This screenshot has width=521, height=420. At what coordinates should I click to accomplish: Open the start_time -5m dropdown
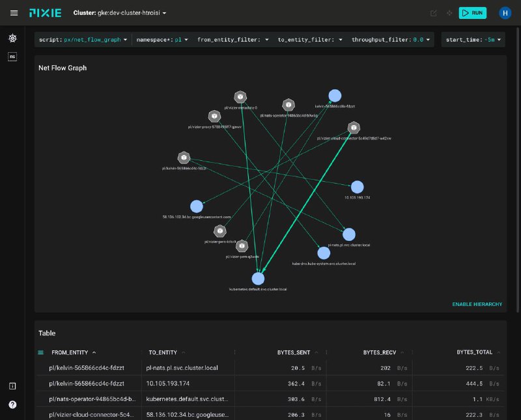pyautogui.click(x=473, y=40)
